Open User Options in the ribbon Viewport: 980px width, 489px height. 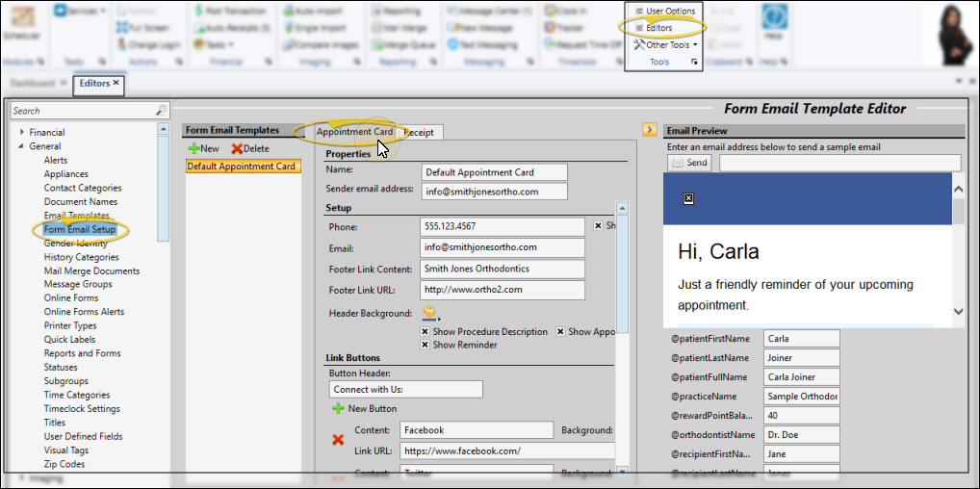(663, 11)
